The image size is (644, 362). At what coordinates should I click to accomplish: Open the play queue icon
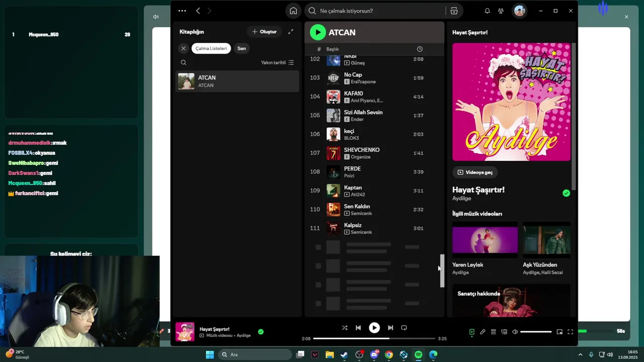(494, 332)
